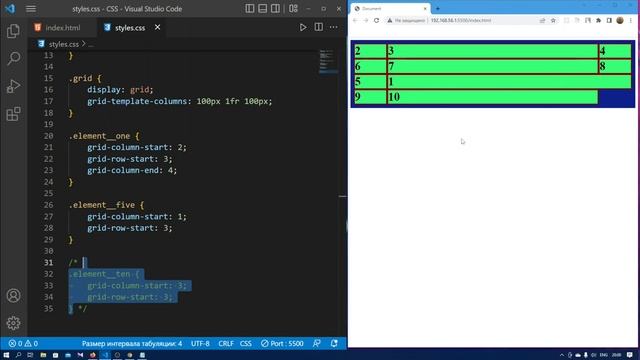Click the .element__one selector line
The height and width of the screenshot is (360, 640).
click(104, 136)
